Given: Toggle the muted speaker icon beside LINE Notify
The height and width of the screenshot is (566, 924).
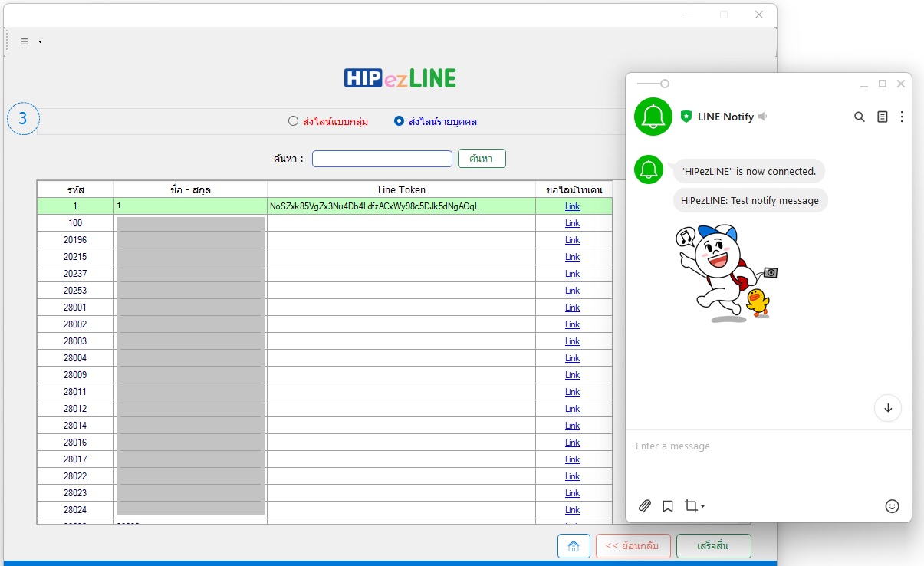Looking at the screenshot, I should 763,117.
